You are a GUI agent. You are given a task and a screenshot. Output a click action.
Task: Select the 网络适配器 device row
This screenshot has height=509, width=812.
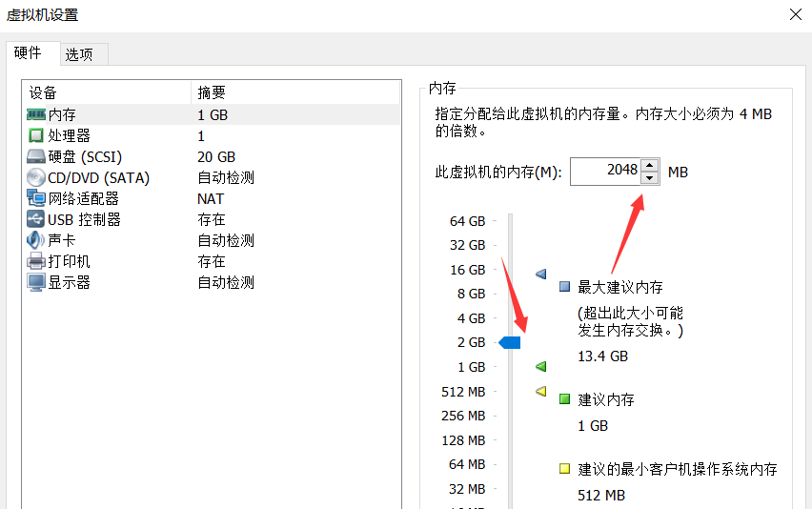(213, 198)
